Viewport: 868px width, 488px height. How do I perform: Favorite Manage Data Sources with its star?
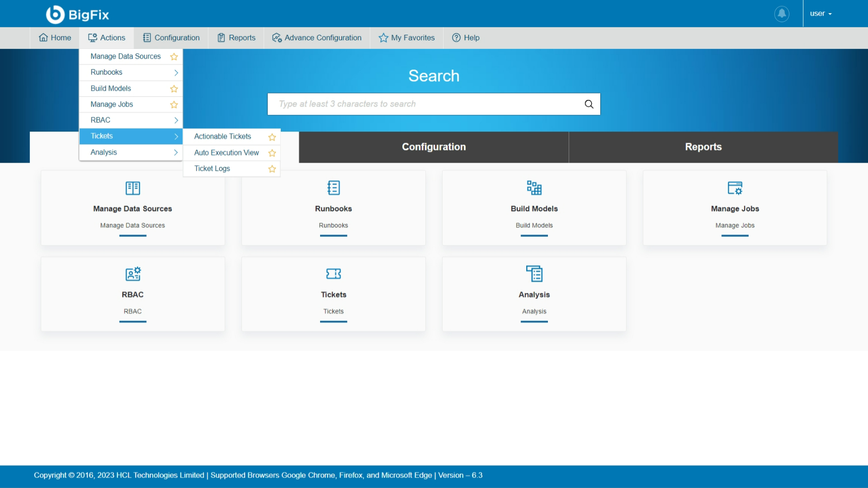click(174, 57)
